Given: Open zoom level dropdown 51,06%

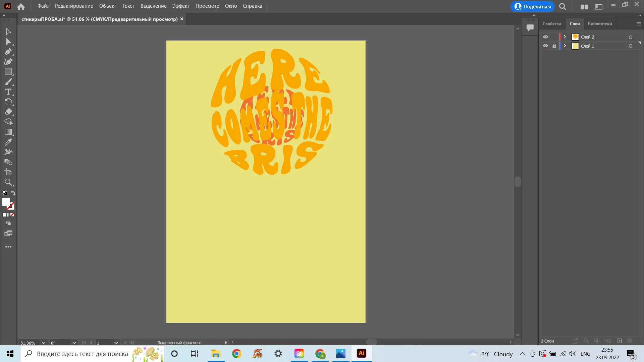Looking at the screenshot, I should pos(44,343).
